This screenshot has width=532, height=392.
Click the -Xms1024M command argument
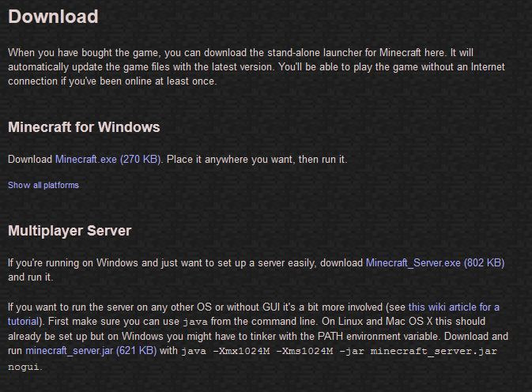tap(304, 351)
